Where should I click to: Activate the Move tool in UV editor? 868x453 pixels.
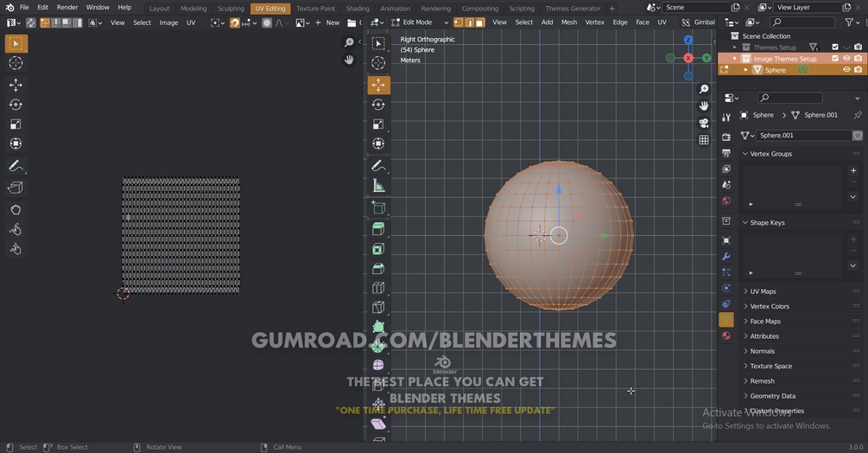(x=16, y=85)
